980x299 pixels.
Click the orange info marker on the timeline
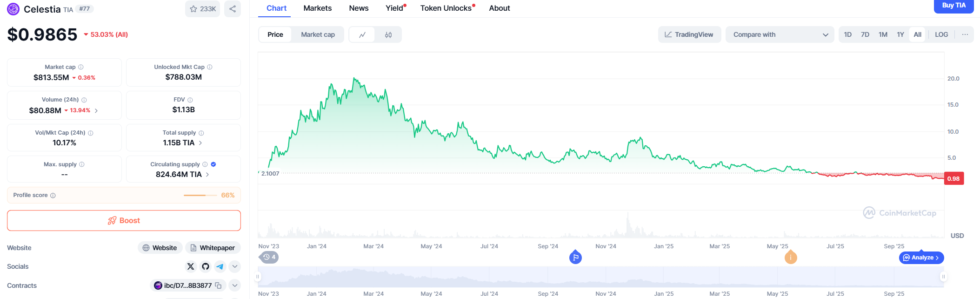(x=791, y=258)
